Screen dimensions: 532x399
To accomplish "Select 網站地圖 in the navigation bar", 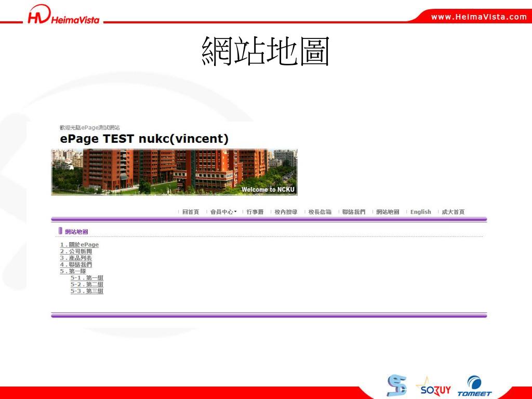I will [388, 212].
